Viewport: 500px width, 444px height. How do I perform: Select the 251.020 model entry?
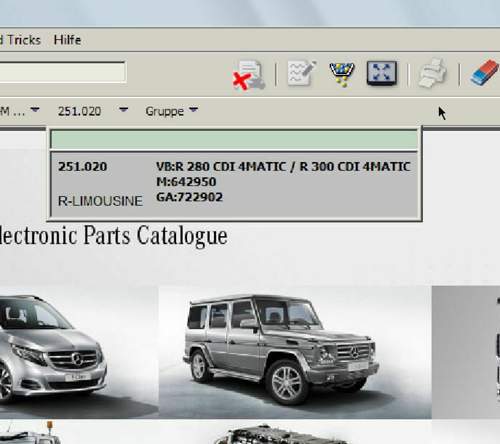tap(234, 185)
